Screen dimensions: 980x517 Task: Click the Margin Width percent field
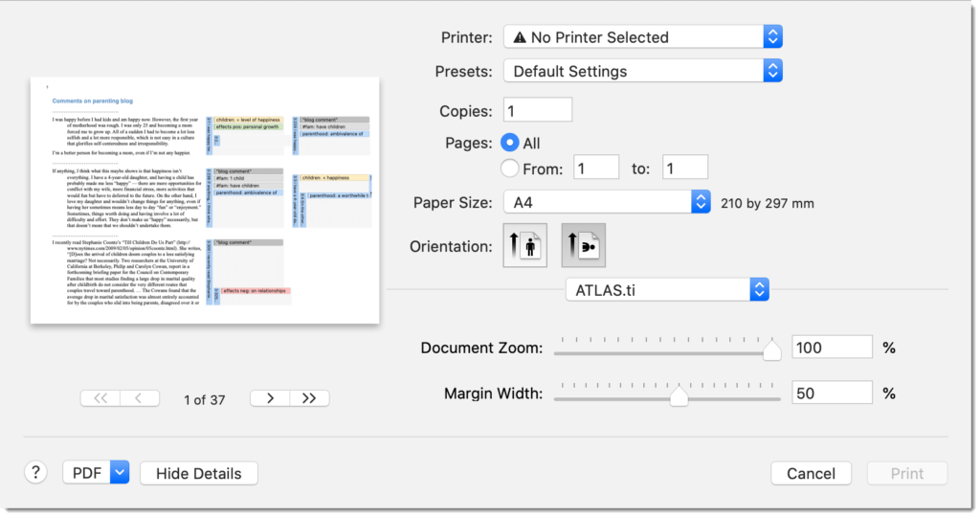pos(832,393)
